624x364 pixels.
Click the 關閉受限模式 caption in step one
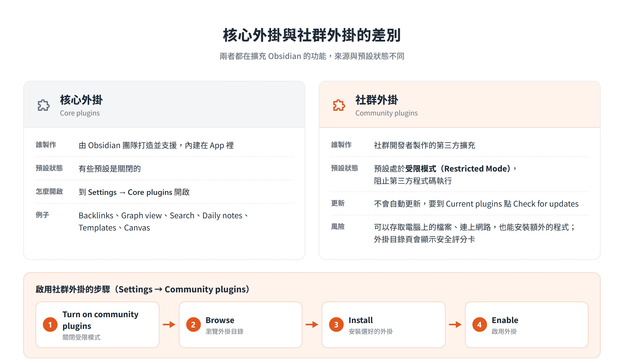(x=81, y=337)
